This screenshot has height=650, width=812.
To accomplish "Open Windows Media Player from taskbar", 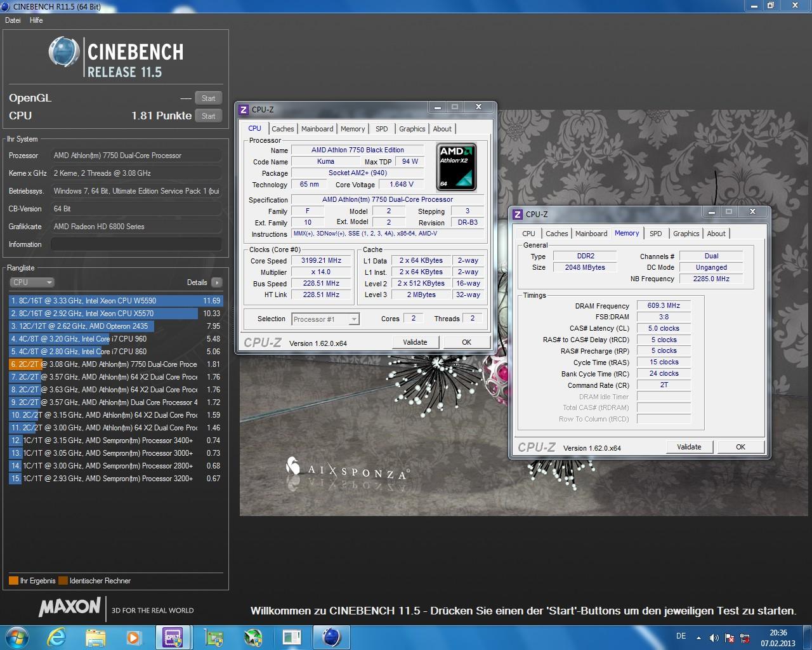I will (134, 637).
